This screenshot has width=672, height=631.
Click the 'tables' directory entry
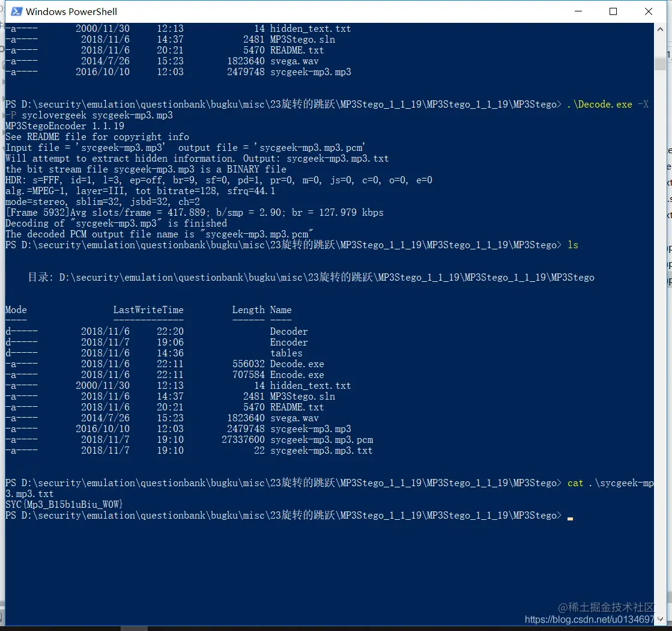(x=286, y=353)
